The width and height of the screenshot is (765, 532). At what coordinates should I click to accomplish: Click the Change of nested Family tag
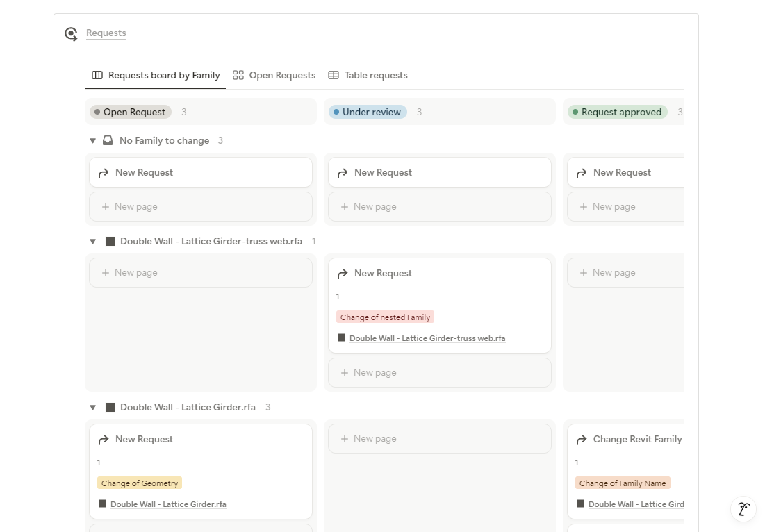point(385,317)
